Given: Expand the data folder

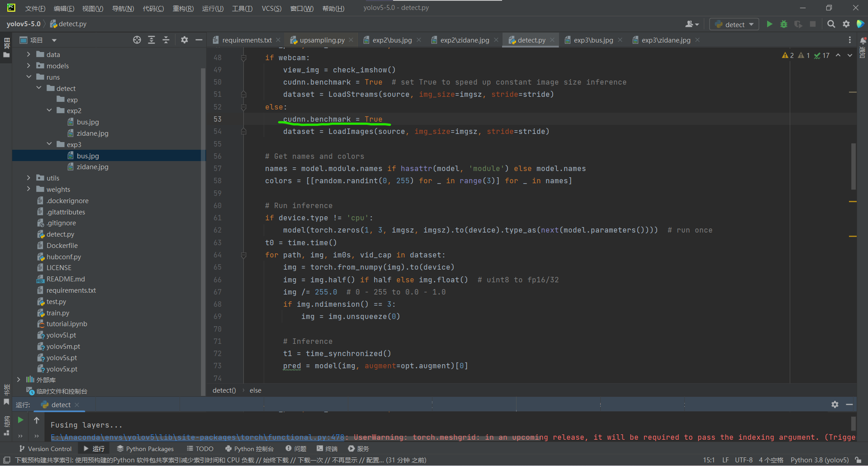Looking at the screenshot, I should point(28,54).
